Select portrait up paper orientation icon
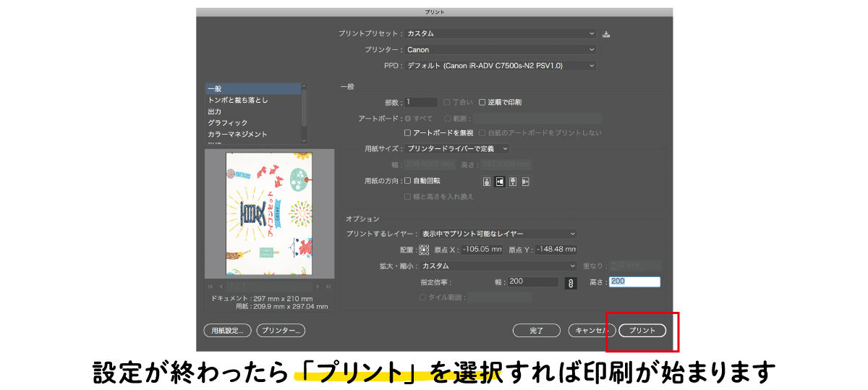Viewport: 868px width, 390px height. click(x=487, y=181)
